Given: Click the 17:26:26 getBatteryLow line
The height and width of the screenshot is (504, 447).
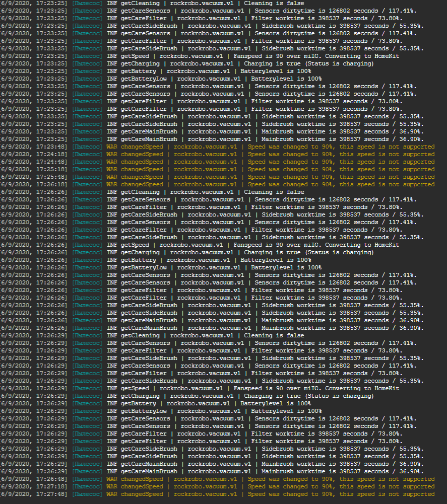Looking at the screenshot, I should 161,267.
